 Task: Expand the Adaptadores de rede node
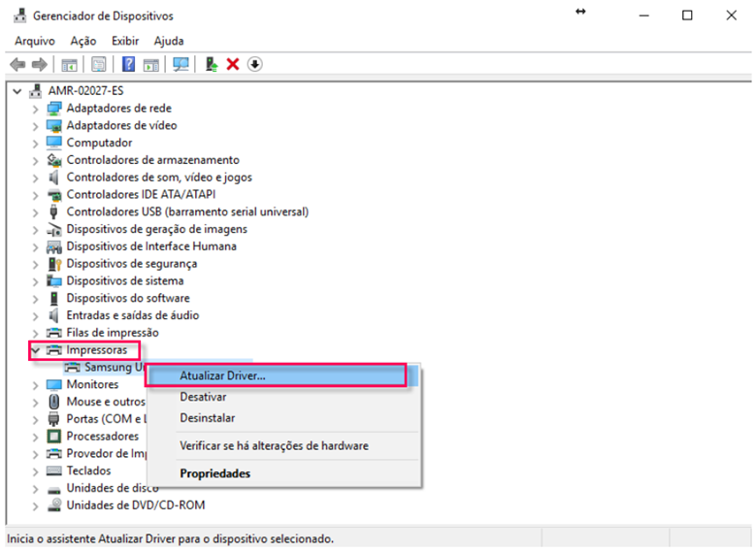(x=36, y=108)
